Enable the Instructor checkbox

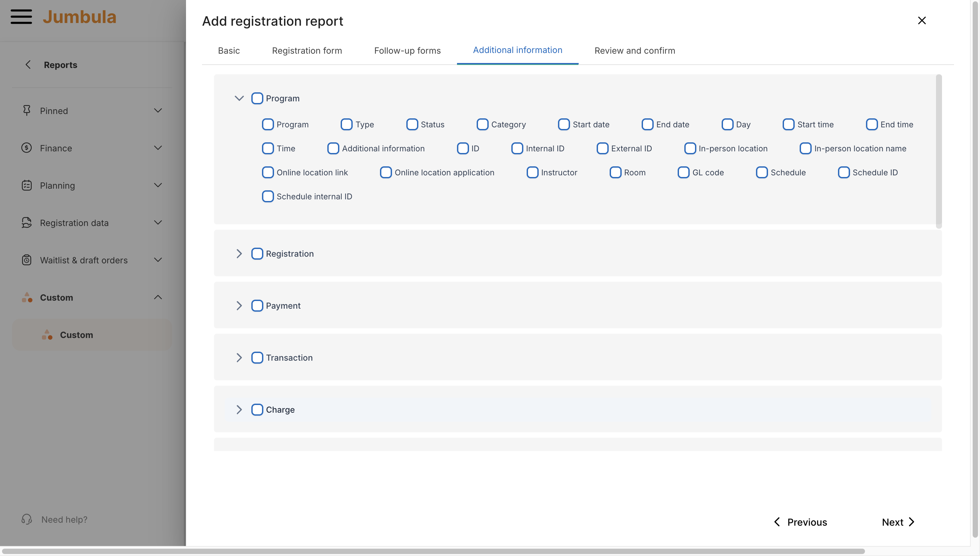(532, 173)
